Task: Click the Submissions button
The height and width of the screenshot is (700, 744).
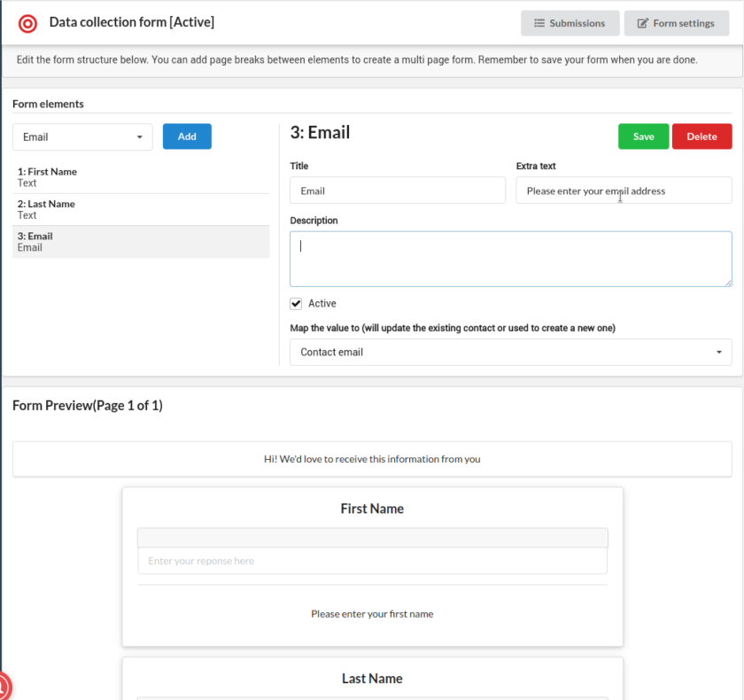Action: [570, 23]
